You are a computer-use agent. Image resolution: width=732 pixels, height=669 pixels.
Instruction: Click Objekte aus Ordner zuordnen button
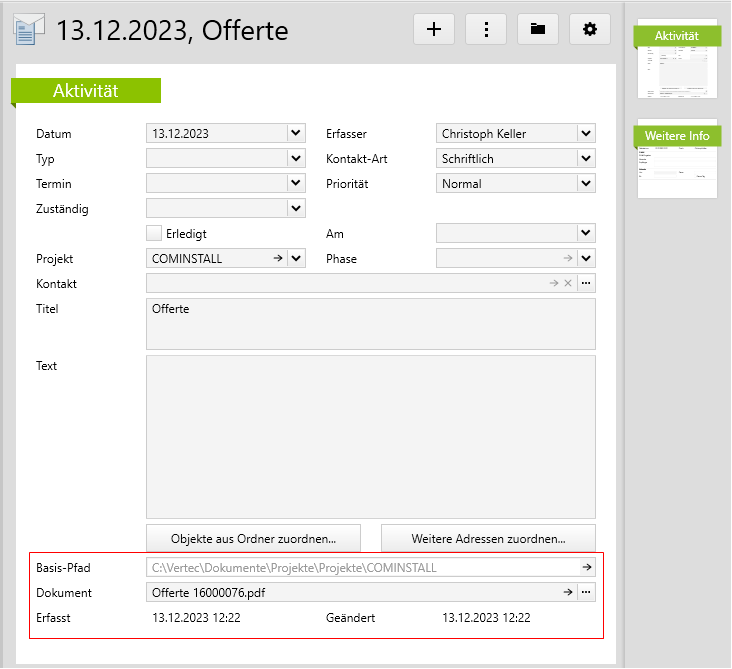[x=252, y=538]
